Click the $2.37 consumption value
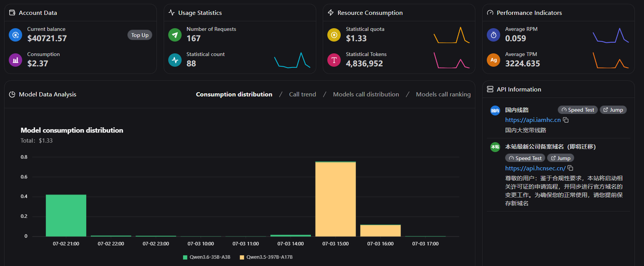The width and height of the screenshot is (644, 266). click(x=38, y=63)
